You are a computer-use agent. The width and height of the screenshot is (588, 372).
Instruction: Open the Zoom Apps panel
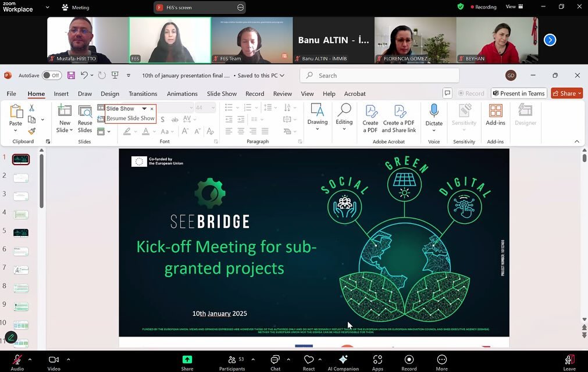pos(377,360)
